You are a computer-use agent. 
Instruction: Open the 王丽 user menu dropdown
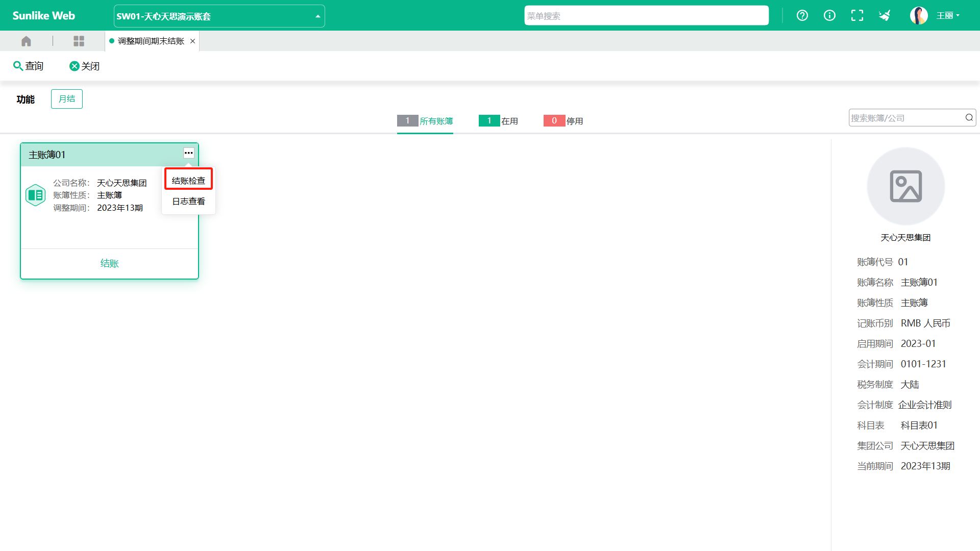pos(947,16)
